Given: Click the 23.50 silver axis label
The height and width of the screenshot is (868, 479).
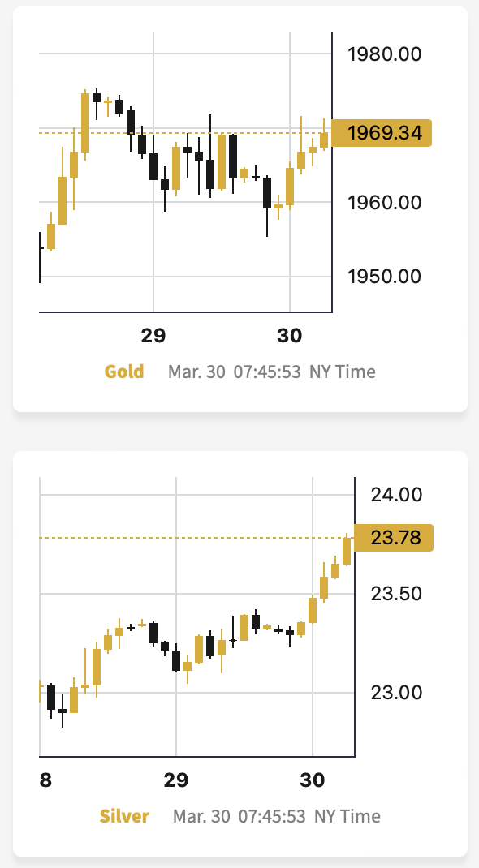Looking at the screenshot, I should click(396, 594).
